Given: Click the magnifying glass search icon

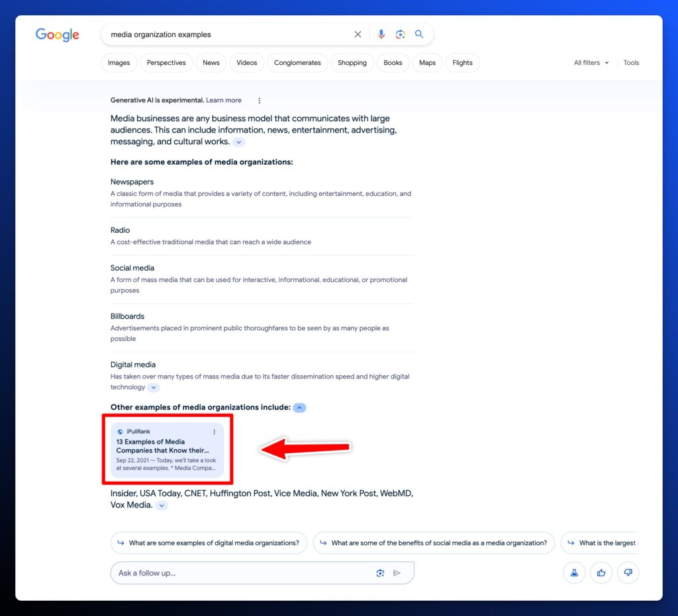Looking at the screenshot, I should pos(419,34).
